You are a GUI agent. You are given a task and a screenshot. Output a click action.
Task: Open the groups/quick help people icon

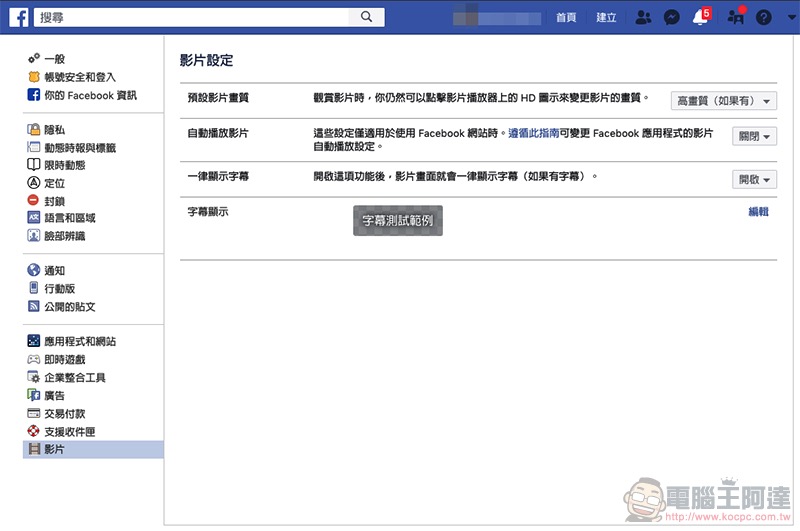(x=736, y=17)
